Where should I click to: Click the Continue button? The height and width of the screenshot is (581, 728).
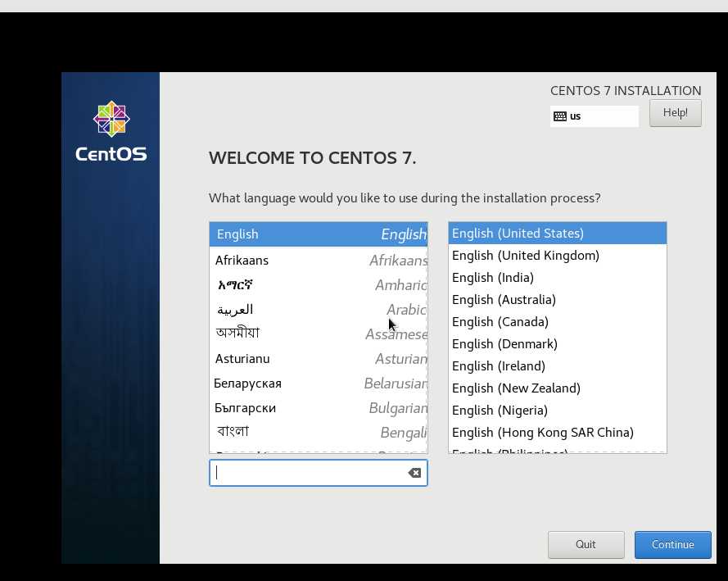pos(673,544)
